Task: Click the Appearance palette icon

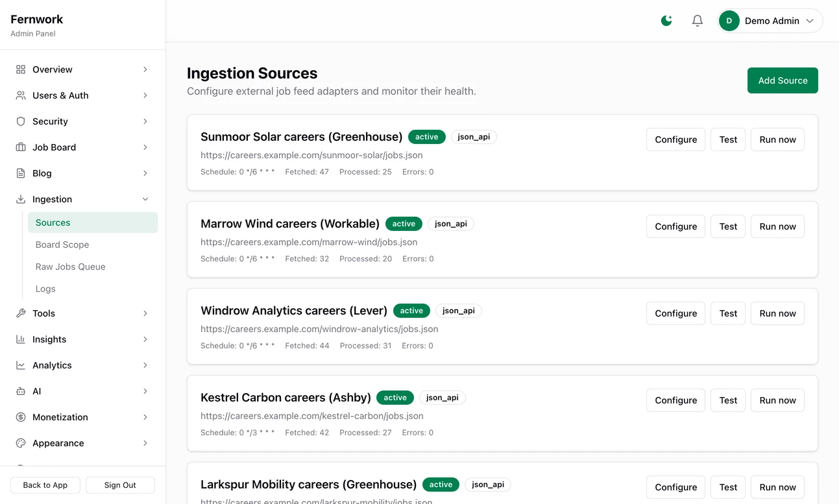Action: (21, 443)
